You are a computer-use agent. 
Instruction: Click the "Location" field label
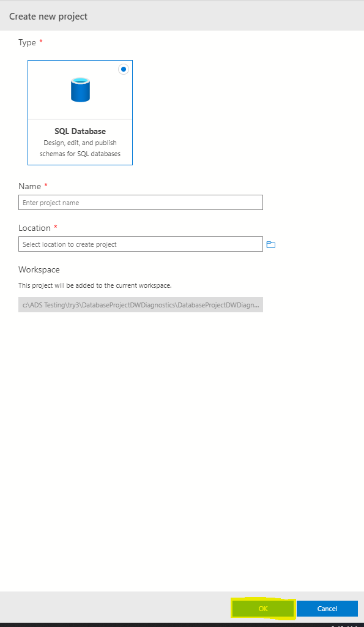[34, 228]
